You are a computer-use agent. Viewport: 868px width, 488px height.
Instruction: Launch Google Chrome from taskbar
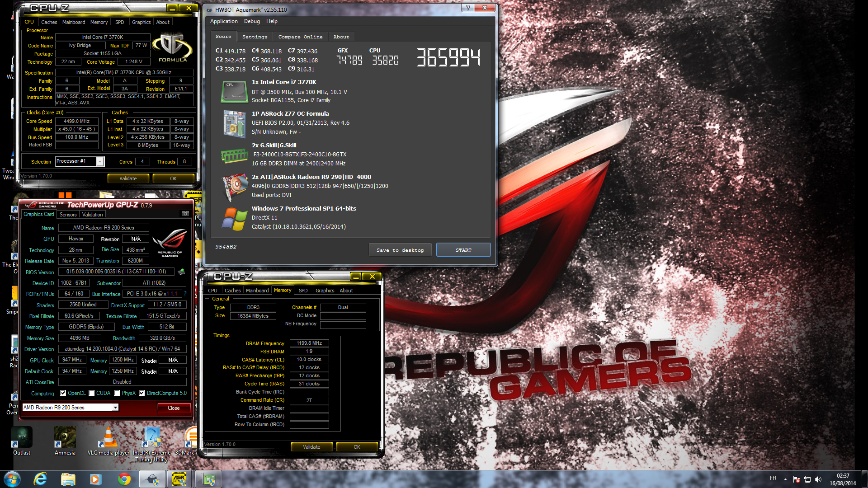pos(124,479)
